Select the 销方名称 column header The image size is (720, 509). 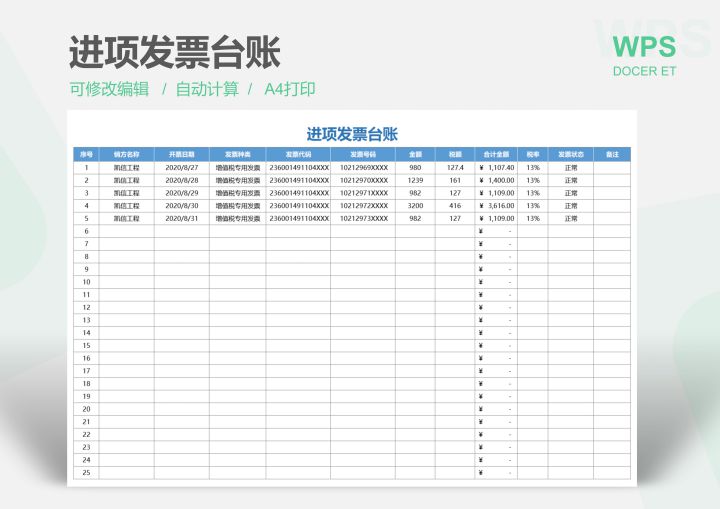coord(126,155)
